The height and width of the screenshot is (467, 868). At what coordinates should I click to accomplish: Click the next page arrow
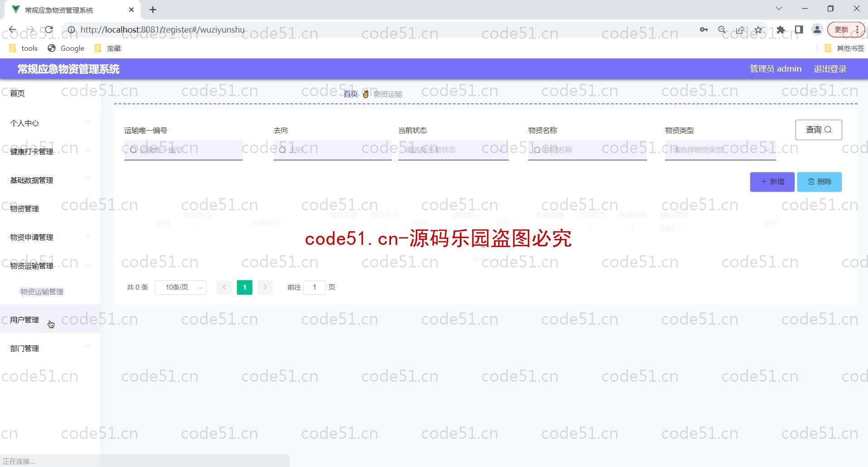point(265,287)
